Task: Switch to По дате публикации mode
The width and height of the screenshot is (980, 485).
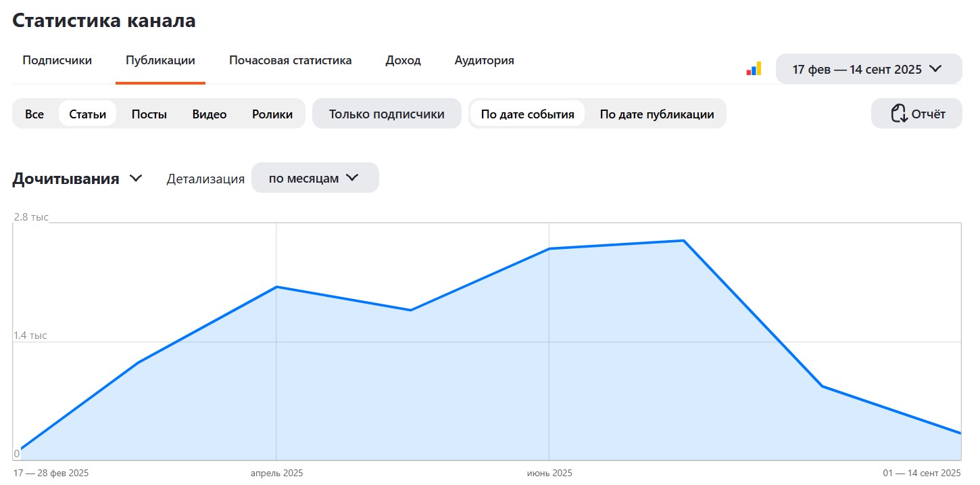Action: click(657, 114)
